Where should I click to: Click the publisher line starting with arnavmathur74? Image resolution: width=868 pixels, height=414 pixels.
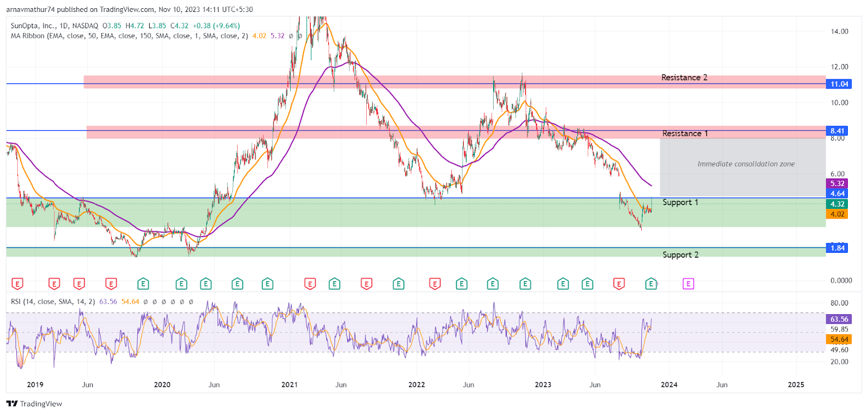coord(130,9)
